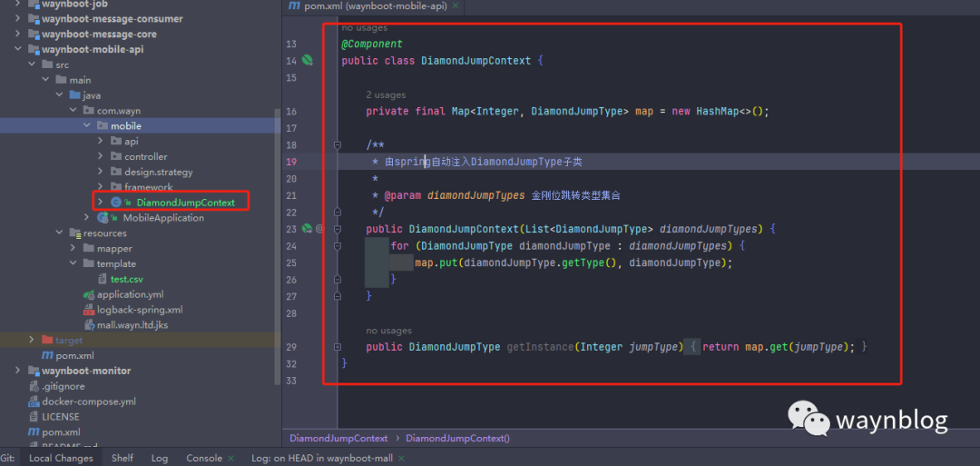Click the application.yml Spring config file icon
The image size is (980, 466).
pyautogui.click(x=89, y=294)
